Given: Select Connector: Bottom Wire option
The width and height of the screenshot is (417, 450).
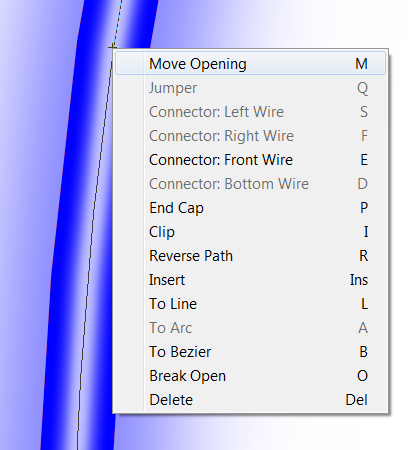Looking at the screenshot, I should (x=250, y=184).
